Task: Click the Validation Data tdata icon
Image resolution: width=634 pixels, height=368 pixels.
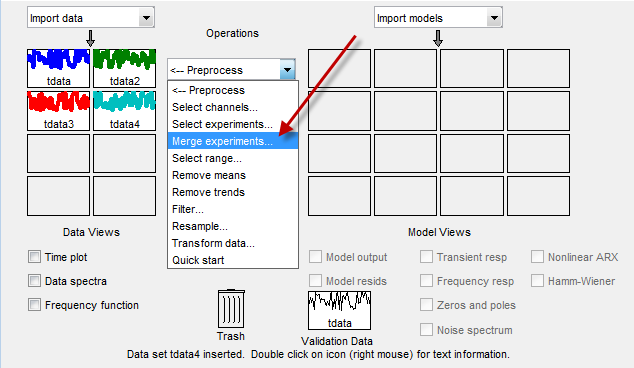Action: coord(339,310)
